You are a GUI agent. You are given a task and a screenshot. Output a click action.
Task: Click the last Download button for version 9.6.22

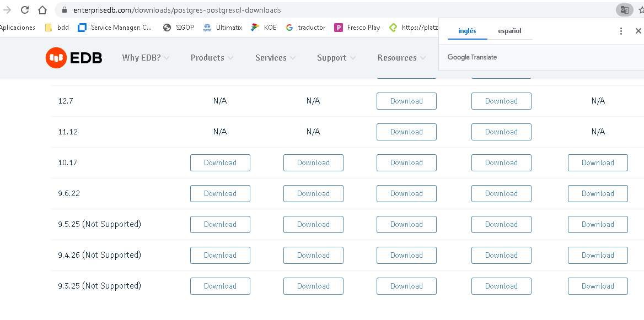(x=598, y=193)
